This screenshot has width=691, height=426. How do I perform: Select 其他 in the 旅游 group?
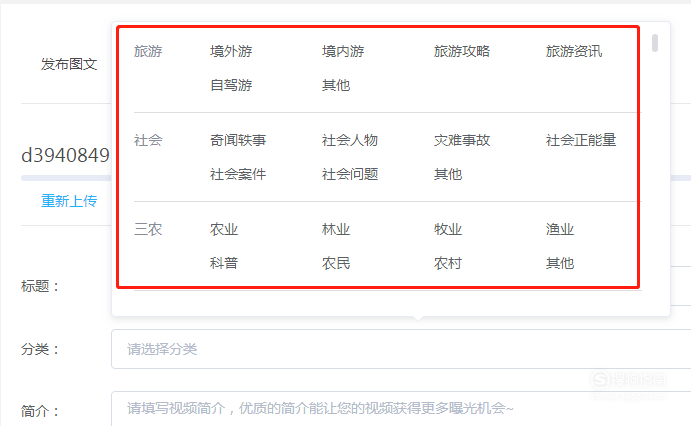336,85
